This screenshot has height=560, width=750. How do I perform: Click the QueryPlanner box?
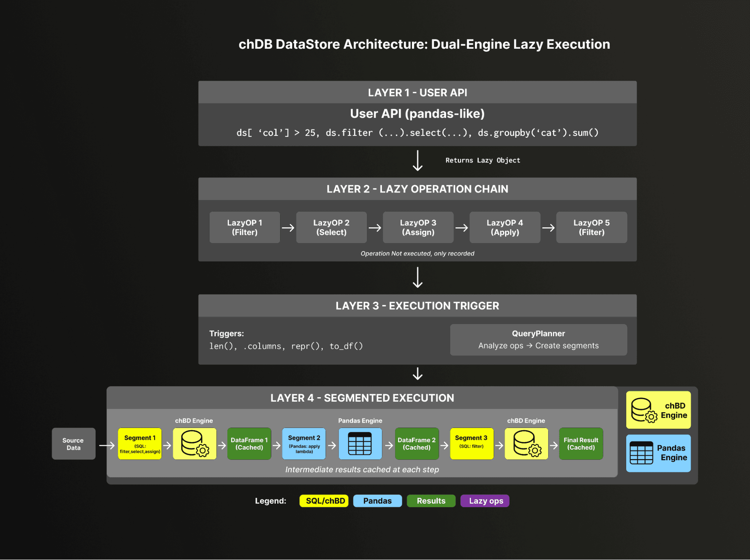[538, 339]
